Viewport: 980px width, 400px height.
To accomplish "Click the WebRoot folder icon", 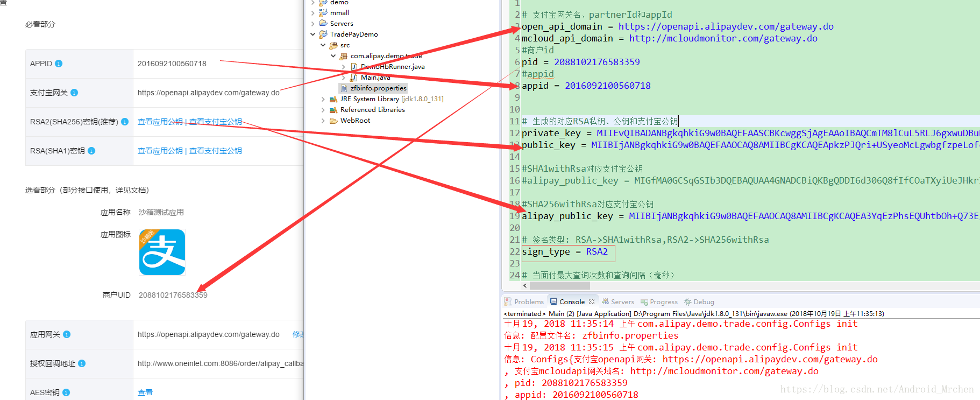I will click(x=333, y=121).
